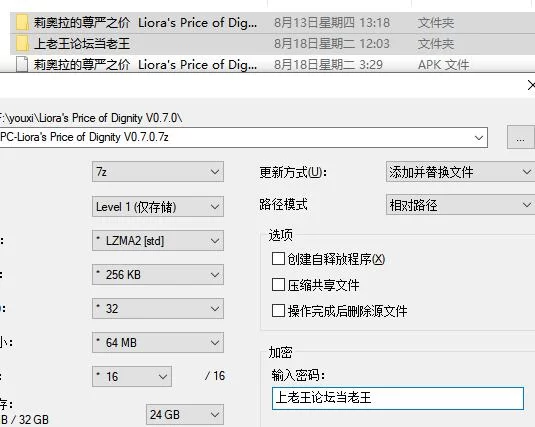Screen dimensions: 535x427
Task: Expand the word size 32 dropdown
Action: tap(158, 309)
